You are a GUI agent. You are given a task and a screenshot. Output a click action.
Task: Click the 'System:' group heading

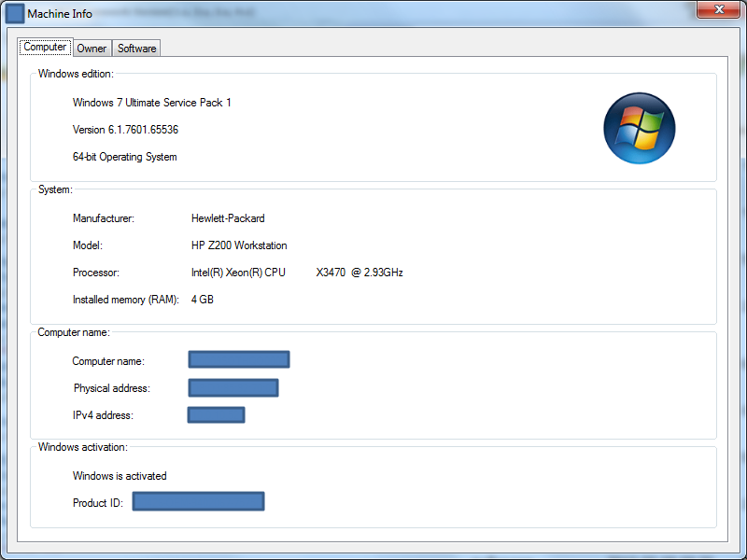coord(55,189)
